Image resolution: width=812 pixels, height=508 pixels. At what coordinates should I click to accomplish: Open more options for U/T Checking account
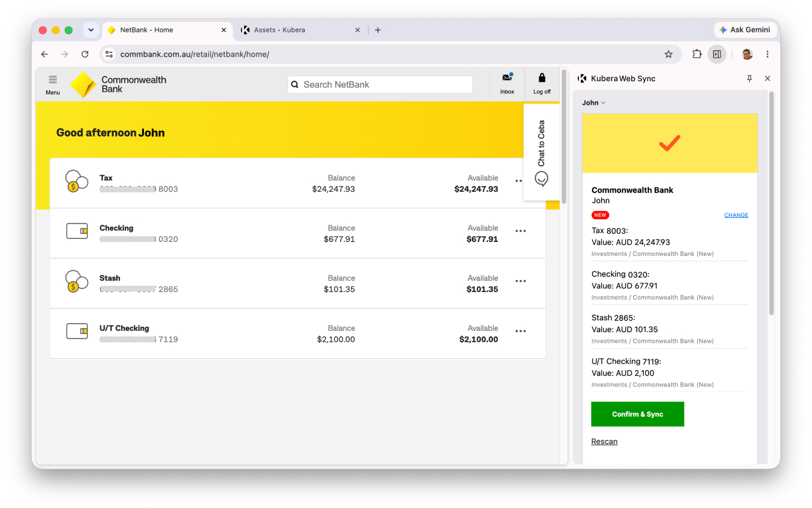[x=521, y=331]
